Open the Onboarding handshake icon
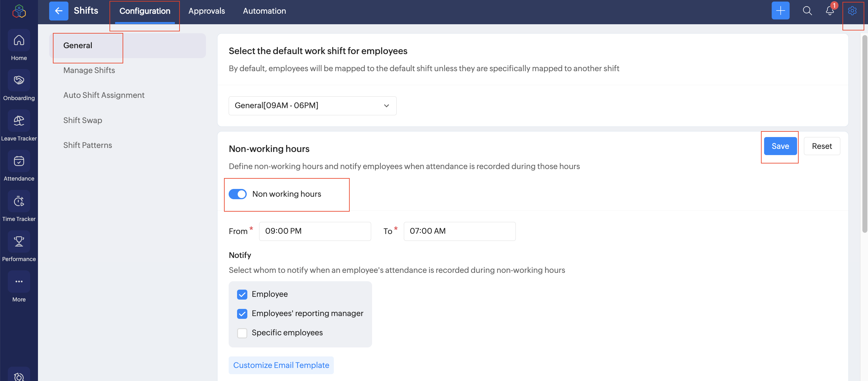The height and width of the screenshot is (381, 868). coord(19,81)
